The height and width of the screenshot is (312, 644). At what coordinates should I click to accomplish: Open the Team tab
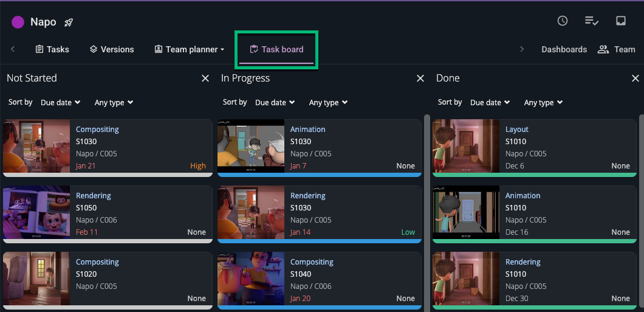pyautogui.click(x=616, y=49)
